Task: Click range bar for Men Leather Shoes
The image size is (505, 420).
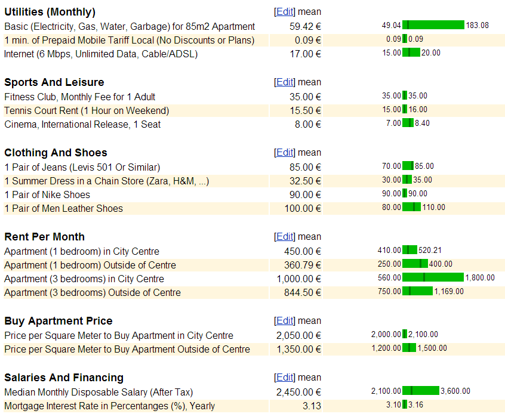Action: click(411, 208)
